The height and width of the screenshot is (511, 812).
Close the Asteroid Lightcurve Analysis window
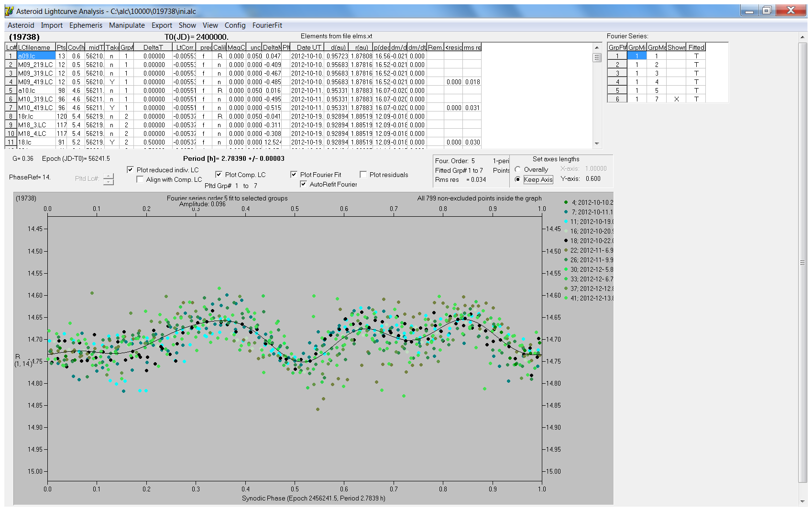[790, 11]
